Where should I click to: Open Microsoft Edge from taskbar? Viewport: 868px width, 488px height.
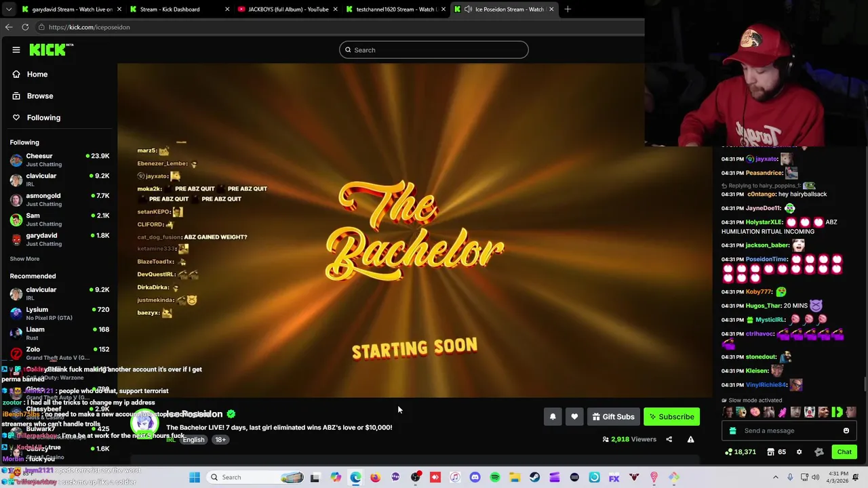[x=355, y=477]
